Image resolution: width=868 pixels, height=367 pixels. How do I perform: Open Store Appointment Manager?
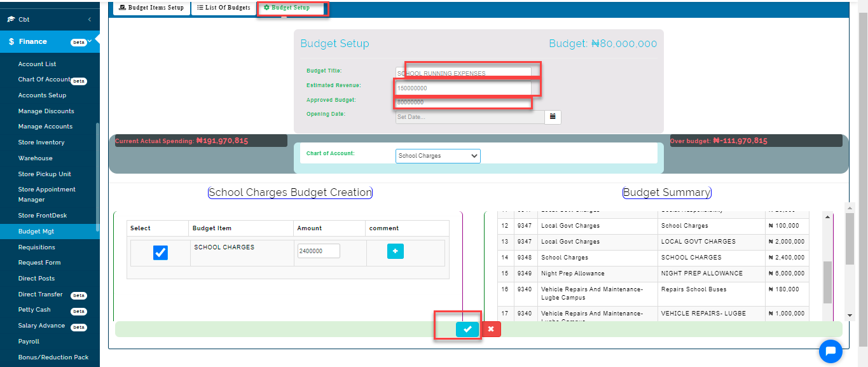tap(46, 195)
